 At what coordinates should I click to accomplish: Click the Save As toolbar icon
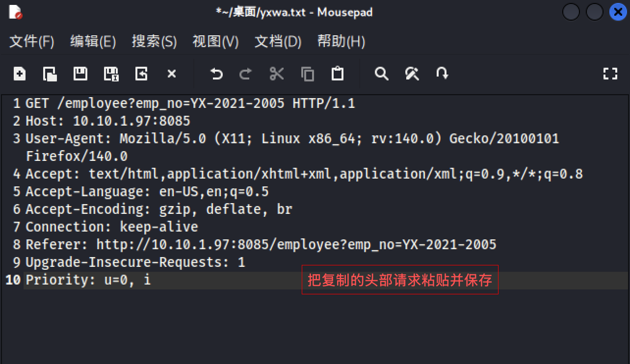pyautogui.click(x=111, y=74)
